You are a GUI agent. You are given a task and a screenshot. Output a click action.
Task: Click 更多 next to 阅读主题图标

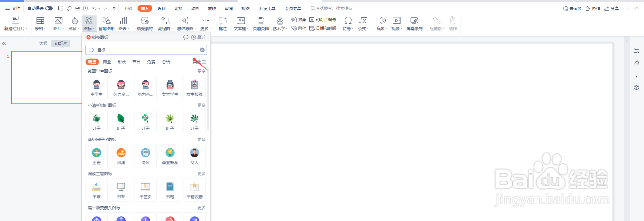(x=202, y=174)
